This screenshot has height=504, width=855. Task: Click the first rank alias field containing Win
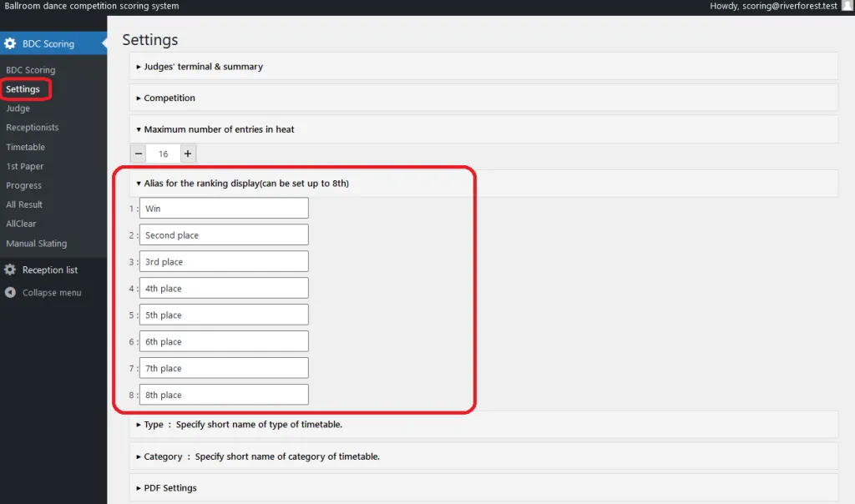224,209
